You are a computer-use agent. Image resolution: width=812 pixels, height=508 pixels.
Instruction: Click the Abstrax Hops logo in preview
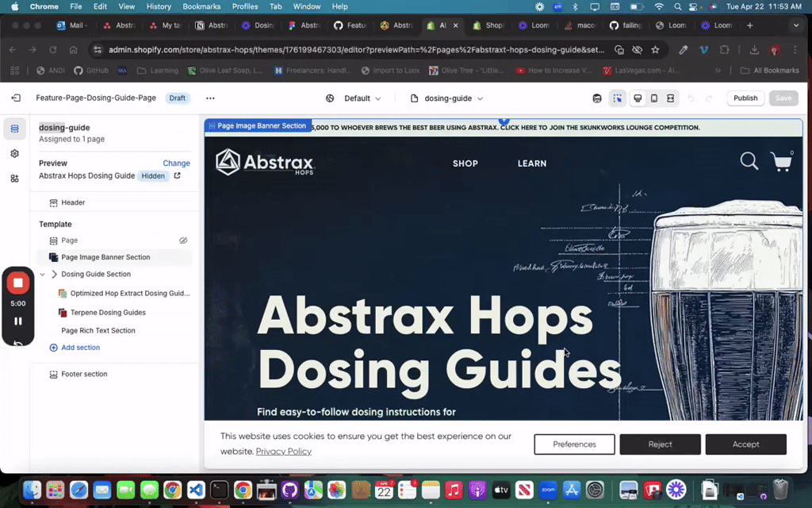point(265,162)
